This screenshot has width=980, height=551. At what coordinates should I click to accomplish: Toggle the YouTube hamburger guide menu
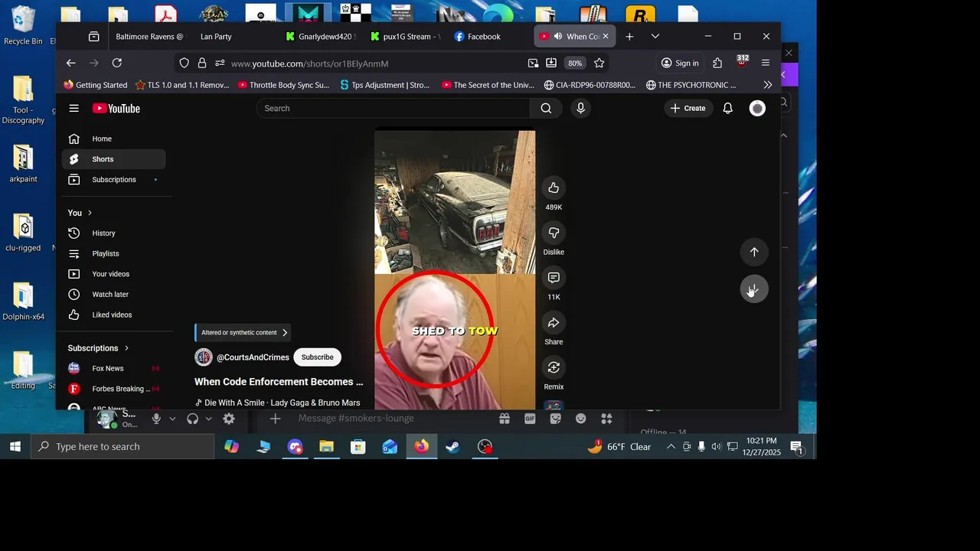73,109
